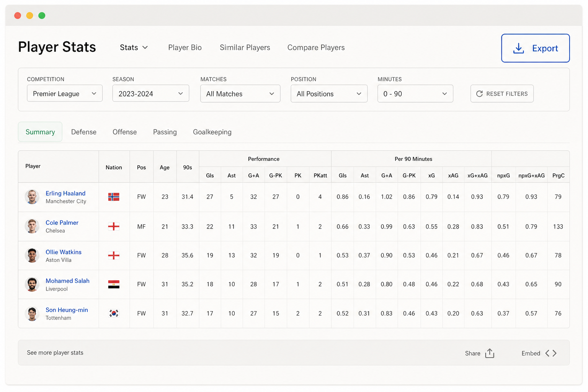This screenshot has height=392, width=588.
Task: Click England flag in Cole Palmer row
Action: point(114,227)
